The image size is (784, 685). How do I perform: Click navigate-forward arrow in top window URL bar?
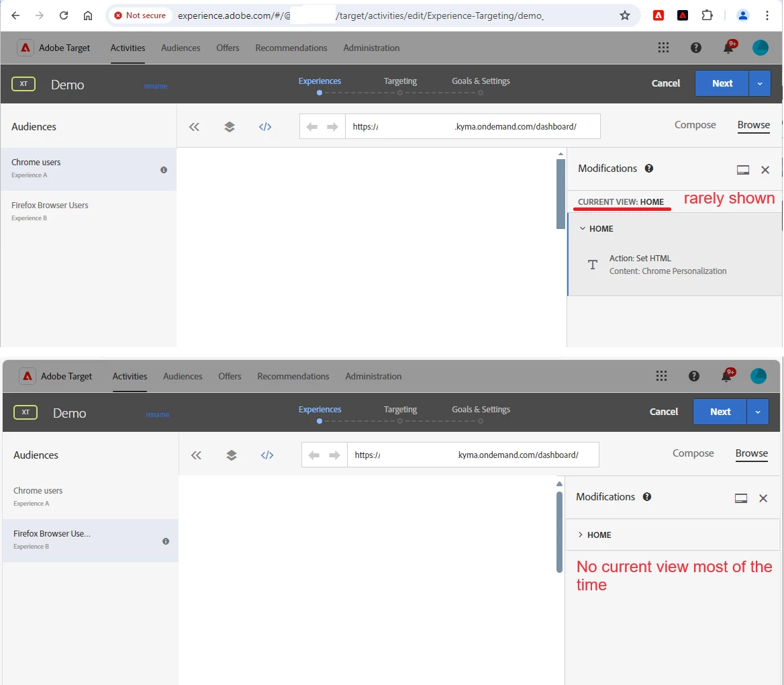point(332,127)
